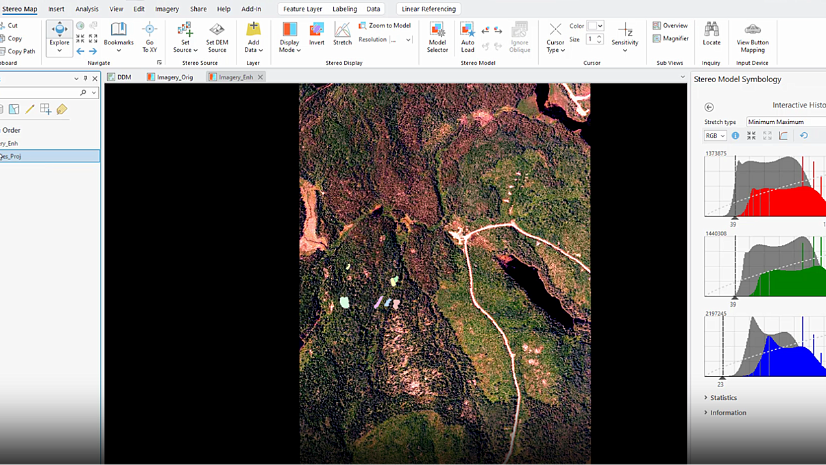Image resolution: width=826 pixels, height=465 pixels.
Task: Click the stretch curve icon in histogram toolbar
Action: coord(783,135)
